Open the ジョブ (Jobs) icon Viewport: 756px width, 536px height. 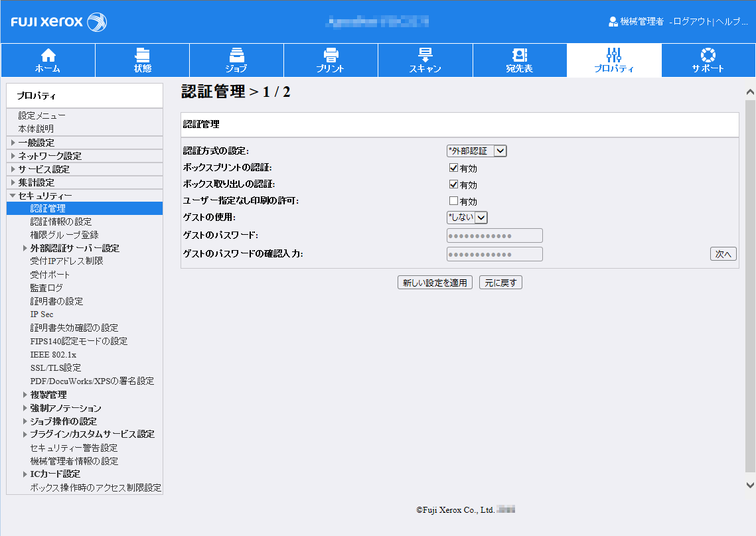click(236, 55)
